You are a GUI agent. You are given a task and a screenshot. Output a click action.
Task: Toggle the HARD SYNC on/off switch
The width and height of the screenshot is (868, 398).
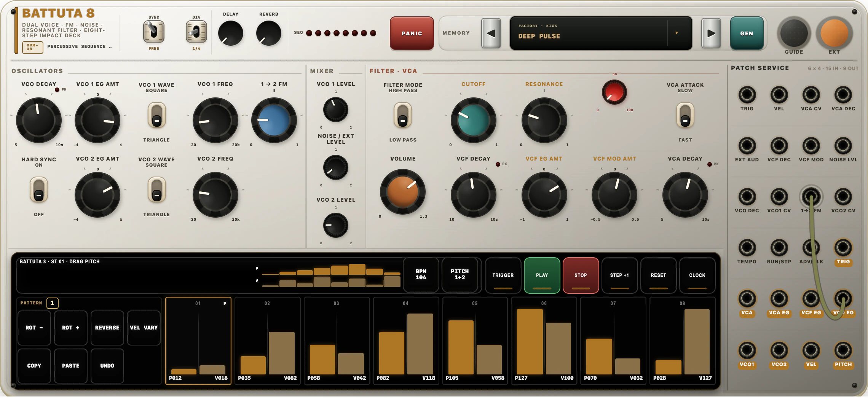[39, 190]
